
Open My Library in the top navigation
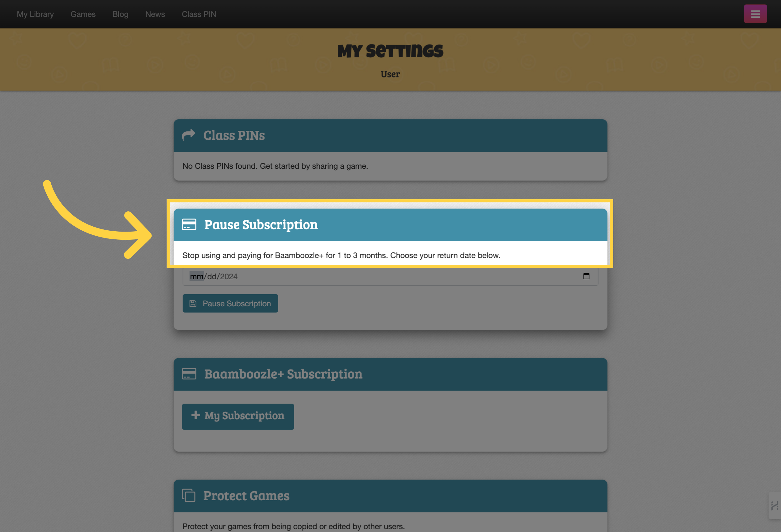(x=35, y=14)
